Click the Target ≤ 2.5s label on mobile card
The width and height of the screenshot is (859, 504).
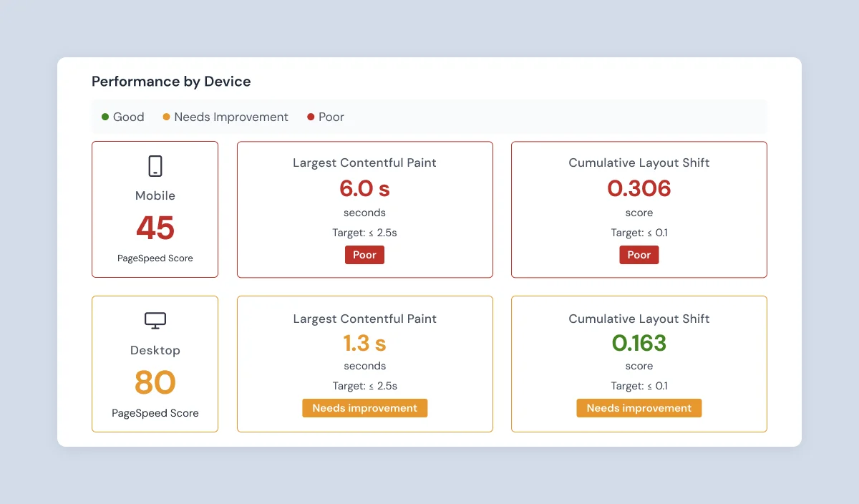click(364, 232)
